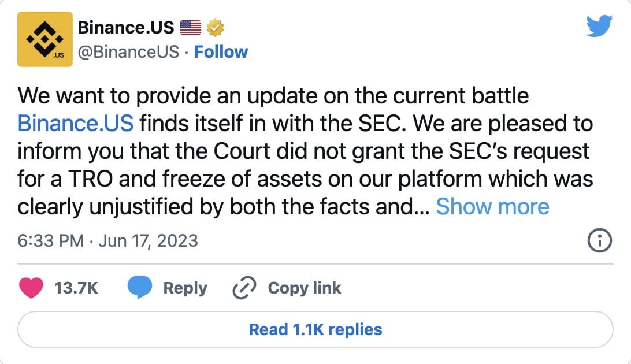Click Read 1.1K replies

315,329
